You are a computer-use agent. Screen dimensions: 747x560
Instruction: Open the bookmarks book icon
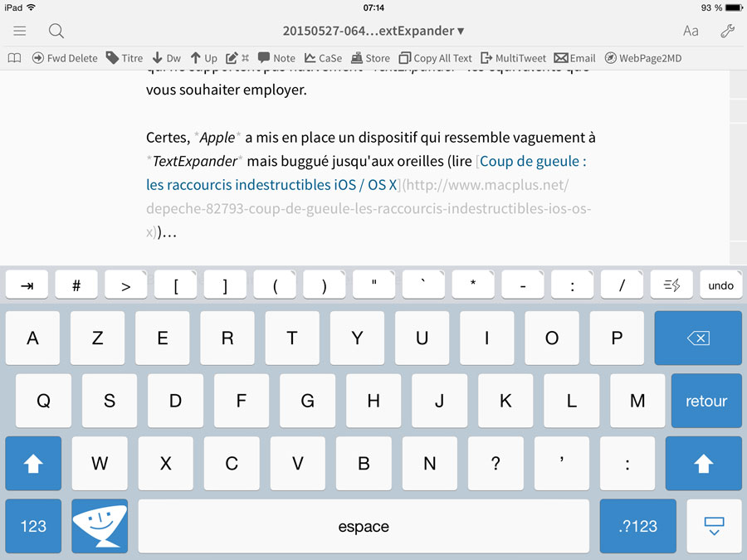[x=14, y=58]
